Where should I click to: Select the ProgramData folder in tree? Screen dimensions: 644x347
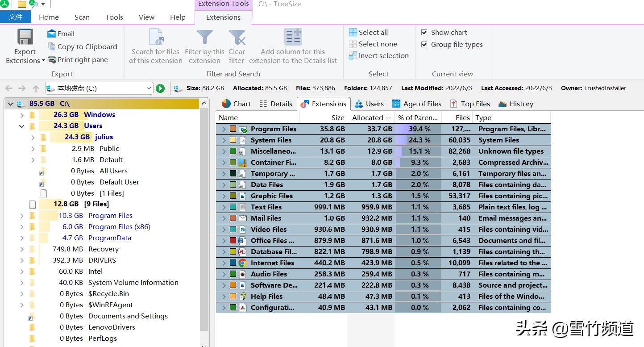tap(109, 238)
